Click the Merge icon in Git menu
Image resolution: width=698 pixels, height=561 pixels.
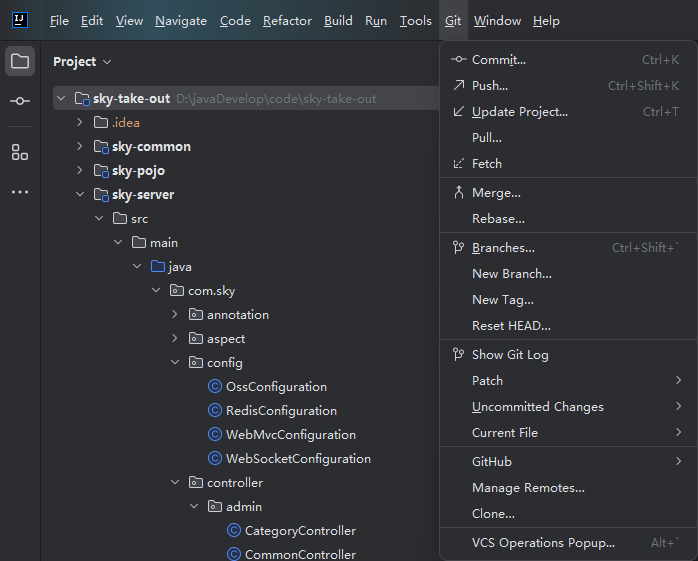(459, 192)
